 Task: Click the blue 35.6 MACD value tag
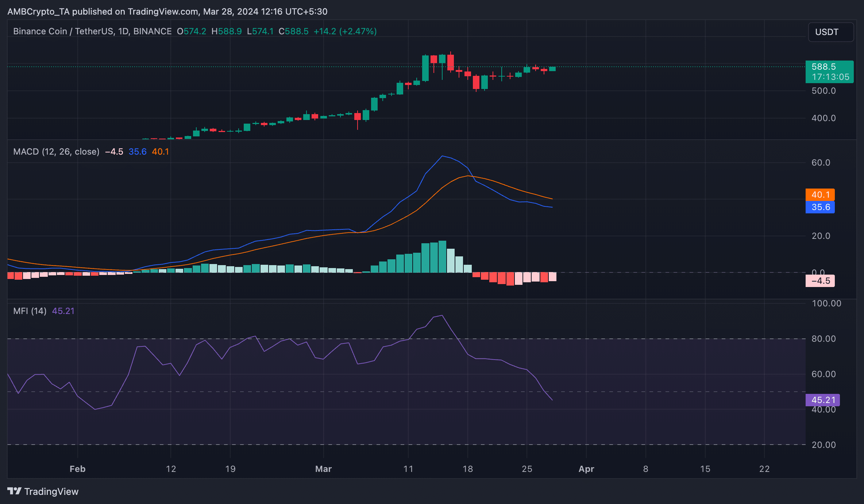click(x=820, y=207)
